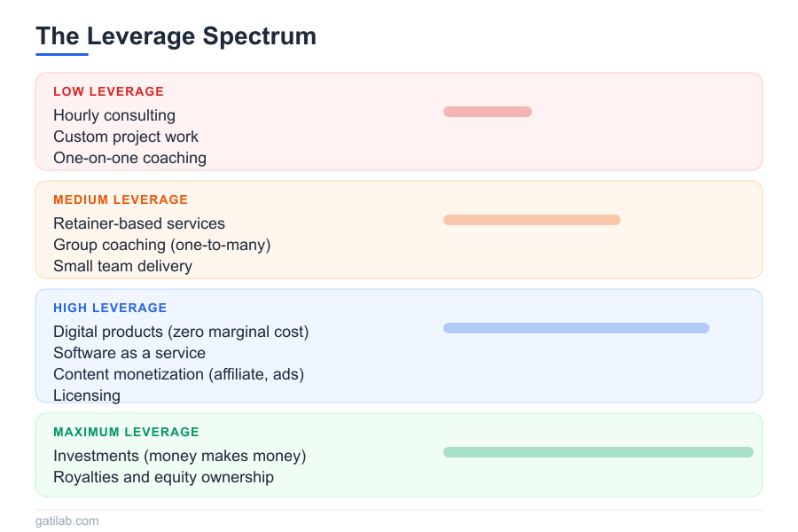Click the green Maximum Leverage bar

pos(598,452)
